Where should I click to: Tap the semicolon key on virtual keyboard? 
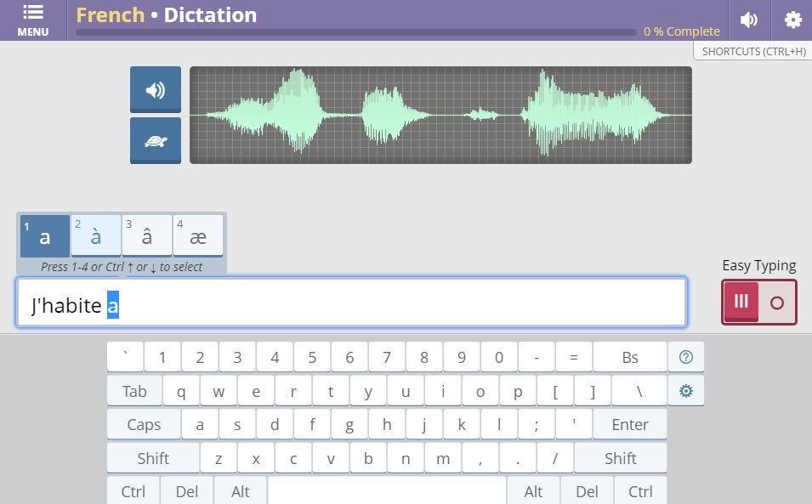(537, 425)
